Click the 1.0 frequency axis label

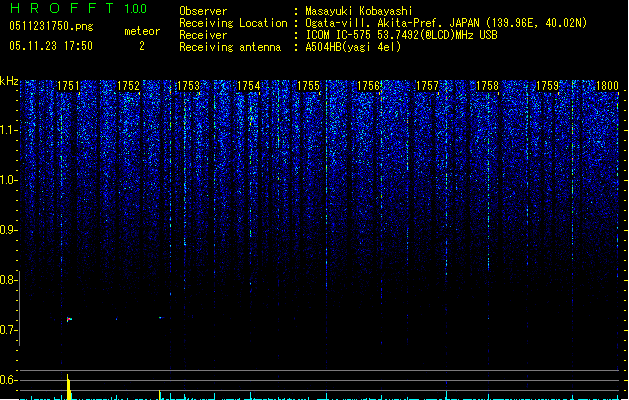(x=9, y=180)
